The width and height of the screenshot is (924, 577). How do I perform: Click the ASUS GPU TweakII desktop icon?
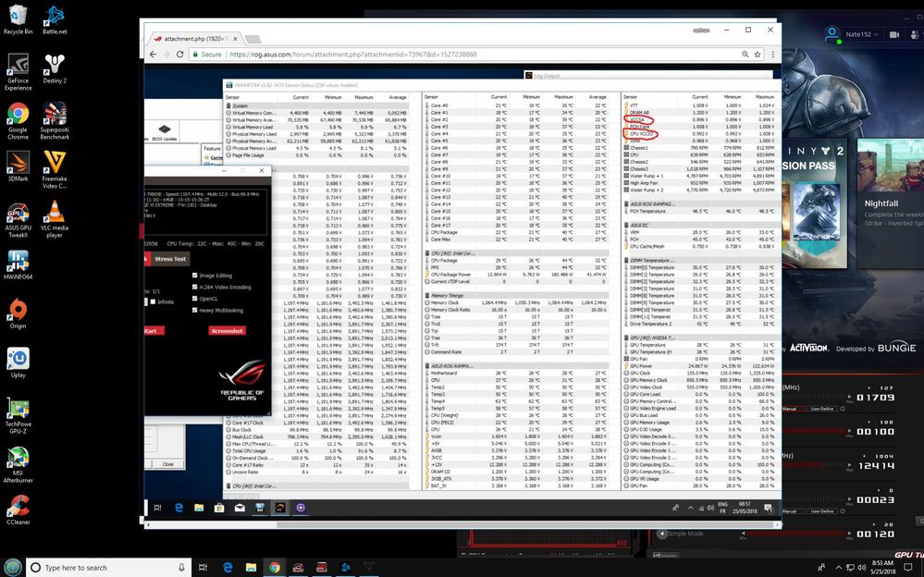18,218
